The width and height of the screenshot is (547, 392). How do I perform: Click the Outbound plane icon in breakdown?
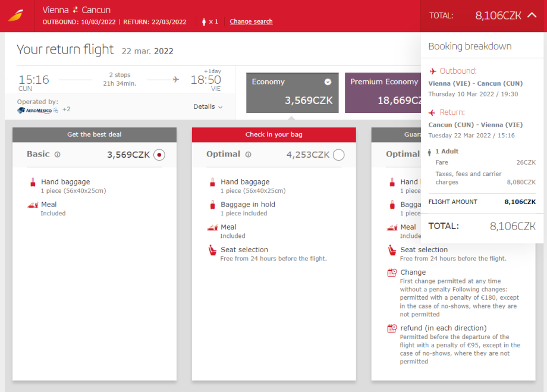point(433,71)
